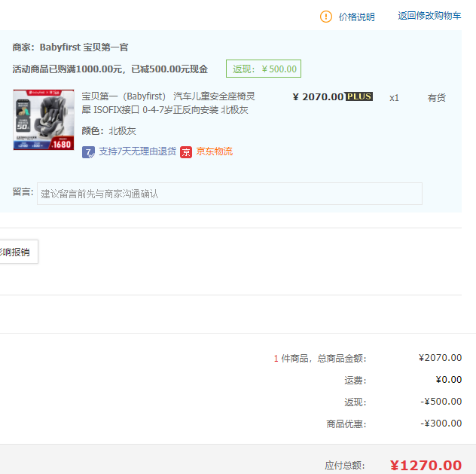Viewport: 476px width, 474px height.
Task: Click the 返现 ¥500.00 cashback badge
Action: tap(264, 69)
